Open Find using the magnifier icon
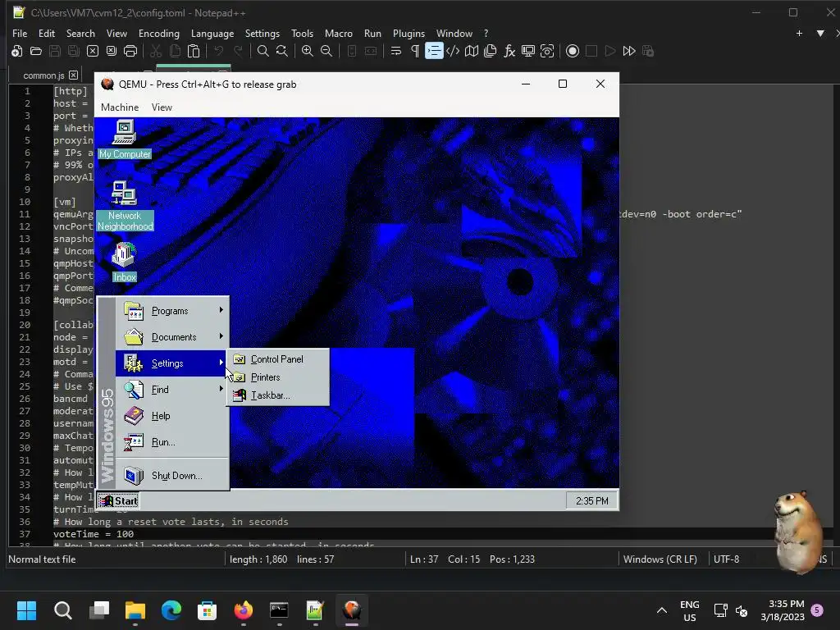 [263, 51]
